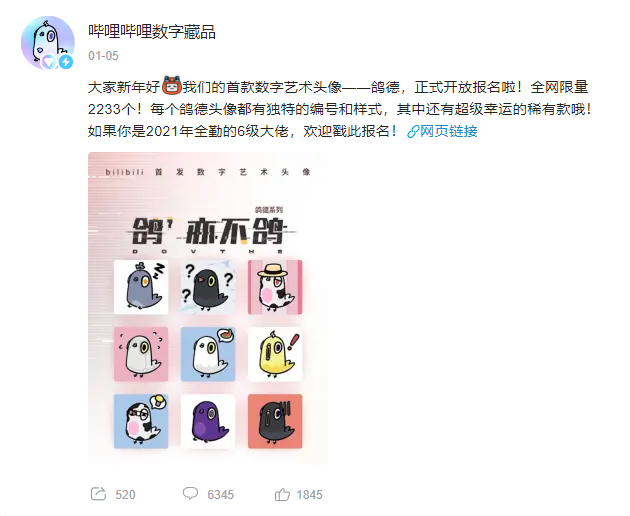Click the purple pigeon avatar tile
The height and width of the screenshot is (516, 630).
click(208, 421)
